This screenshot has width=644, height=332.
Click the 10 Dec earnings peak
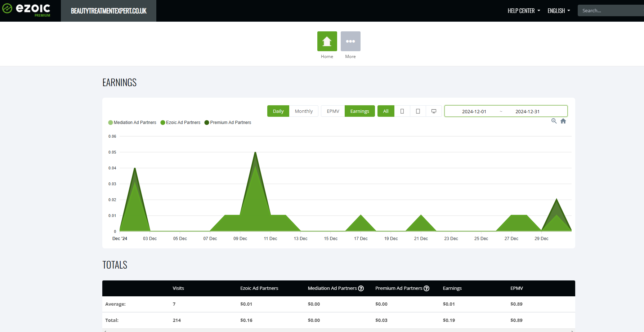point(255,153)
